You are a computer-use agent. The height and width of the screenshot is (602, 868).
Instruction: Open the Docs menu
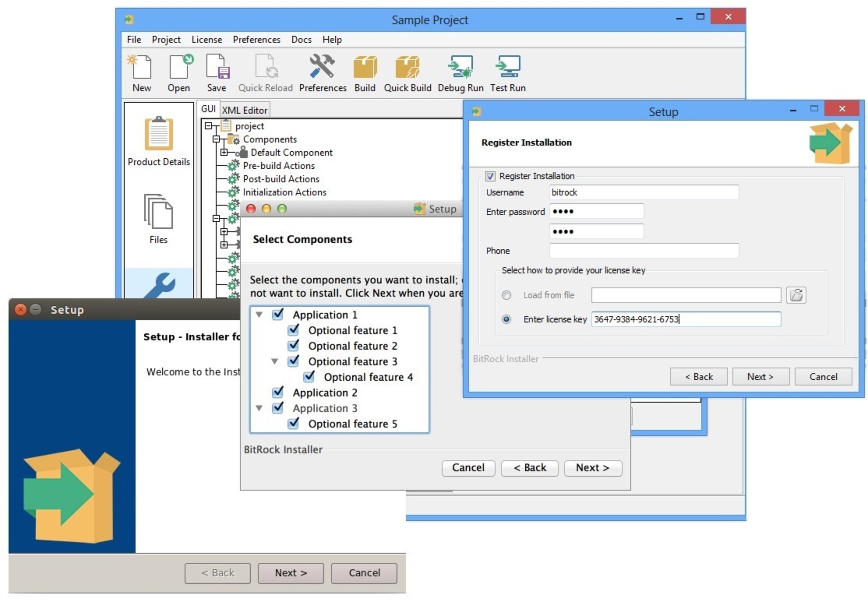(x=301, y=40)
